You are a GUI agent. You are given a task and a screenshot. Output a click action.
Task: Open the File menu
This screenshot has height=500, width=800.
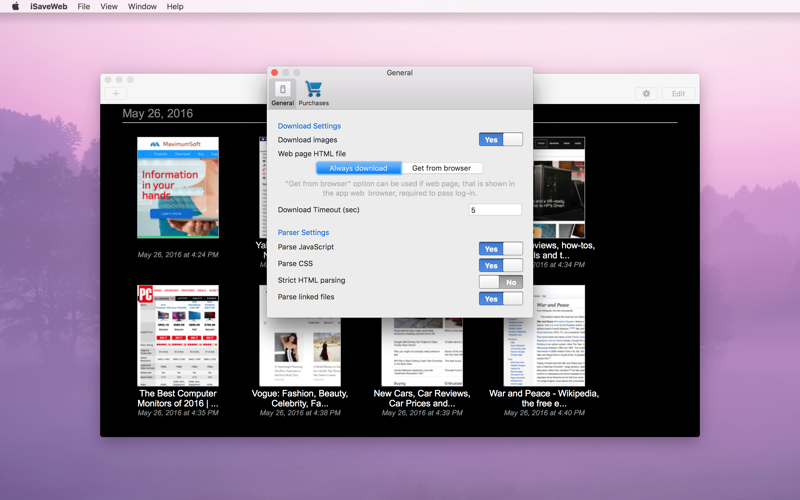tap(84, 7)
